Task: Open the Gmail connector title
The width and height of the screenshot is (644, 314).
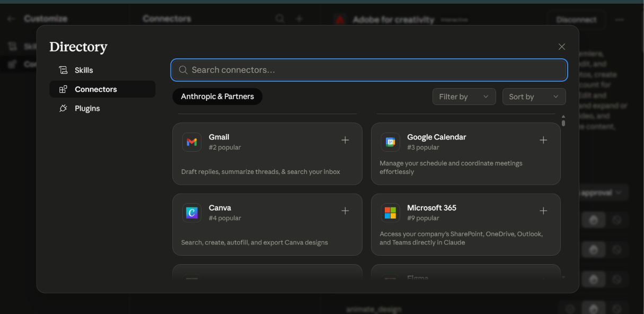Action: [219, 137]
